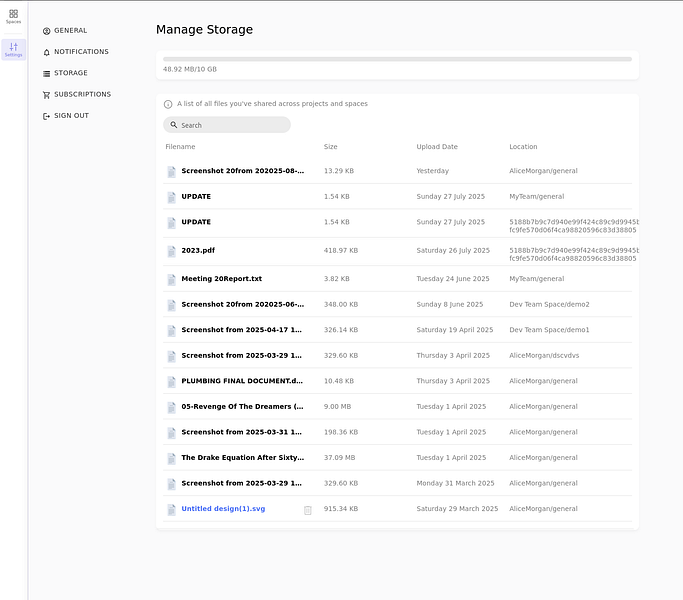683x600 pixels.
Task: Click file icon of Screenshot 20from 202025-08 row
Action: click(172, 172)
